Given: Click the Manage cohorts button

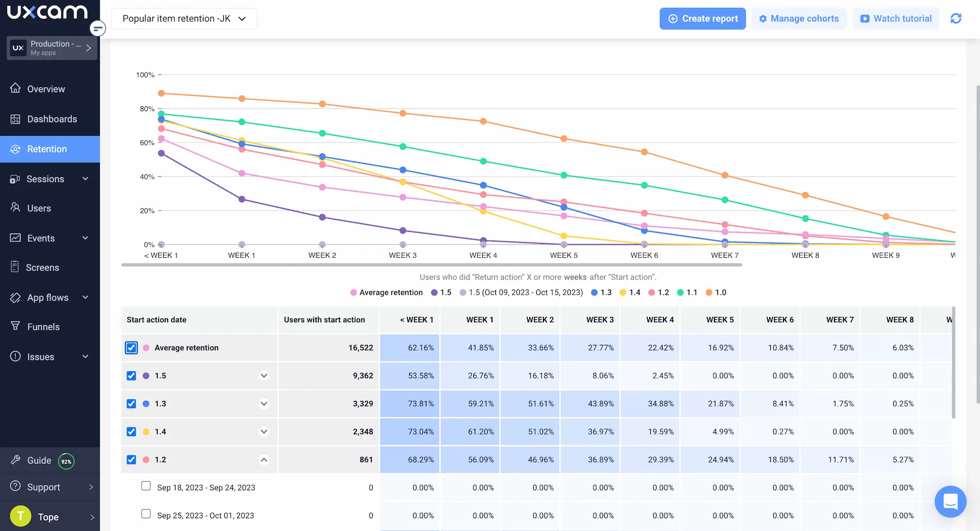Looking at the screenshot, I should [x=799, y=19].
